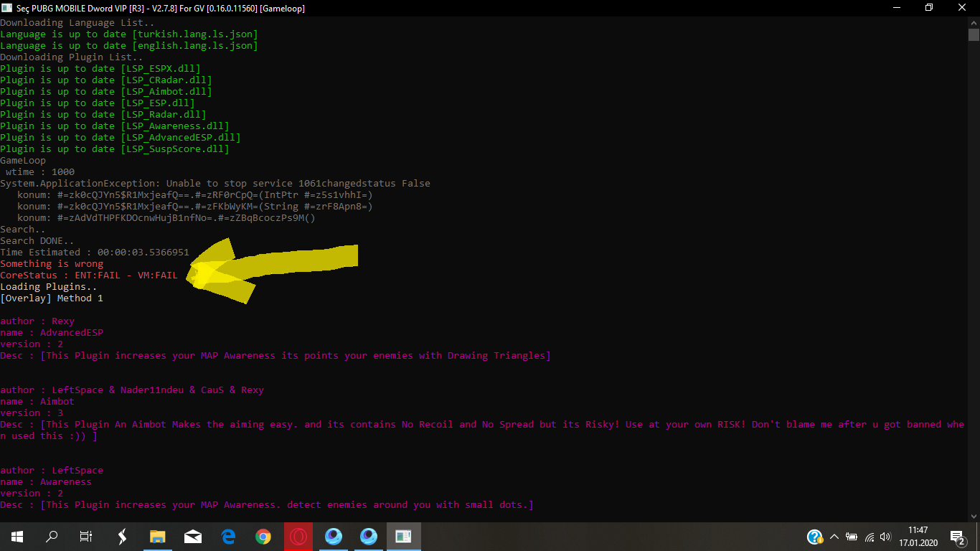Click the vertical scrollbar thumb
The width and height of the screenshot is (980, 551).
(x=974, y=35)
